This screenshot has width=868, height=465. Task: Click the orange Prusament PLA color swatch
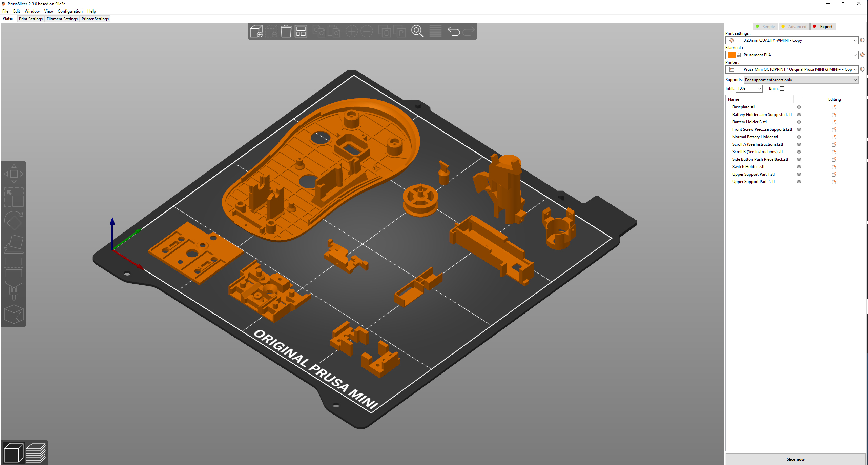(732, 55)
